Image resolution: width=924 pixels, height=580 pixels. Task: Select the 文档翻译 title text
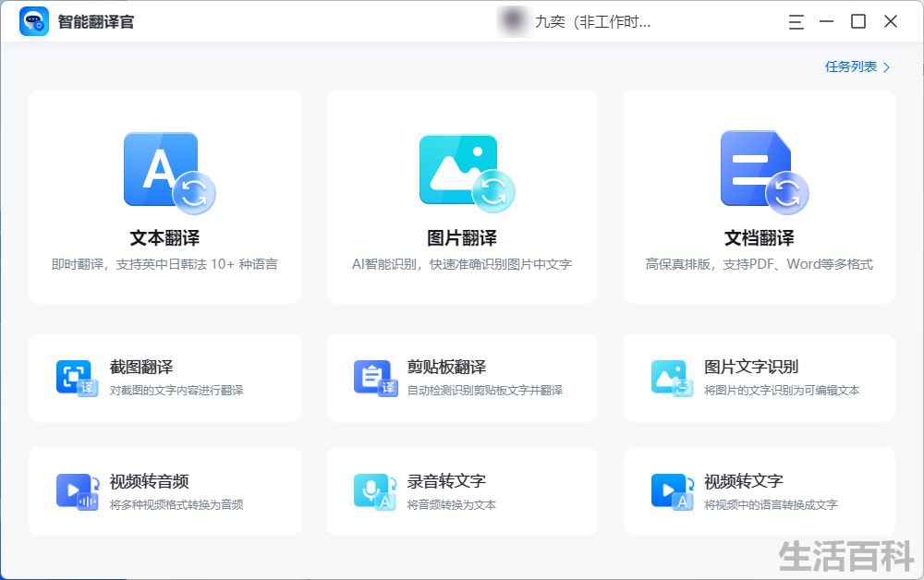pyautogui.click(x=759, y=238)
